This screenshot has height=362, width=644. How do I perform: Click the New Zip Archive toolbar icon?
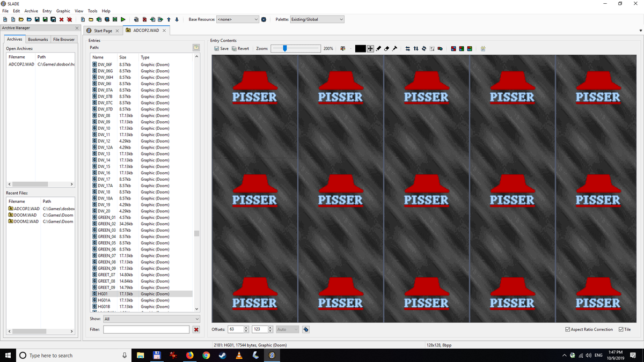pyautogui.click(x=13, y=19)
